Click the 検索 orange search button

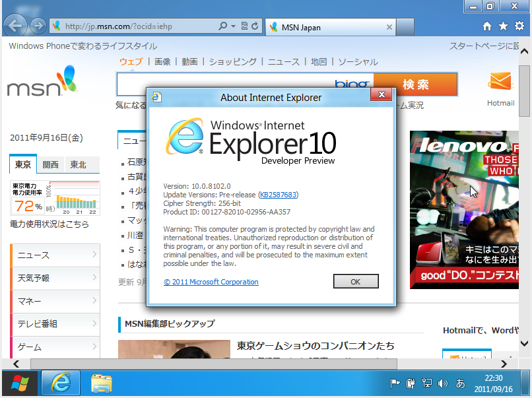tap(416, 84)
